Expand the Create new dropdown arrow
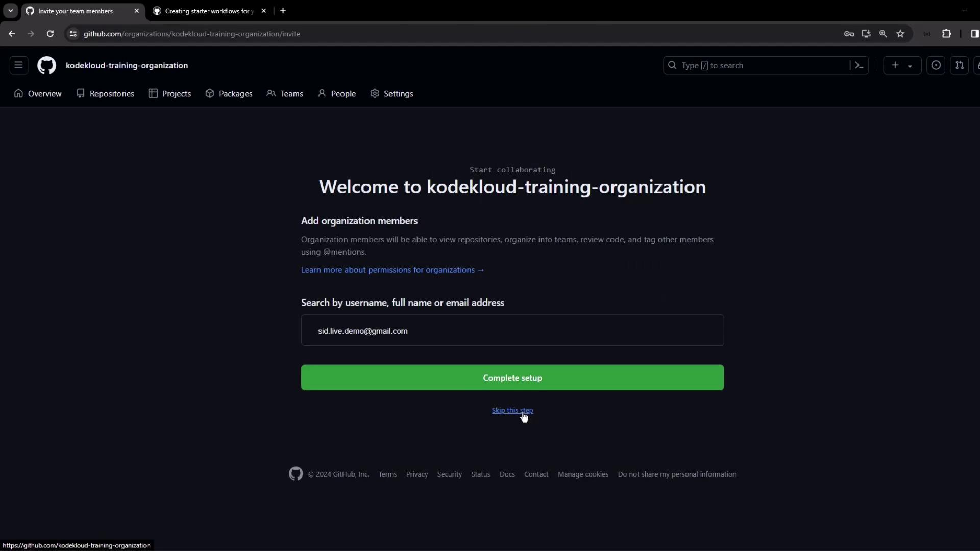Viewport: 980px width, 551px height. pos(910,66)
